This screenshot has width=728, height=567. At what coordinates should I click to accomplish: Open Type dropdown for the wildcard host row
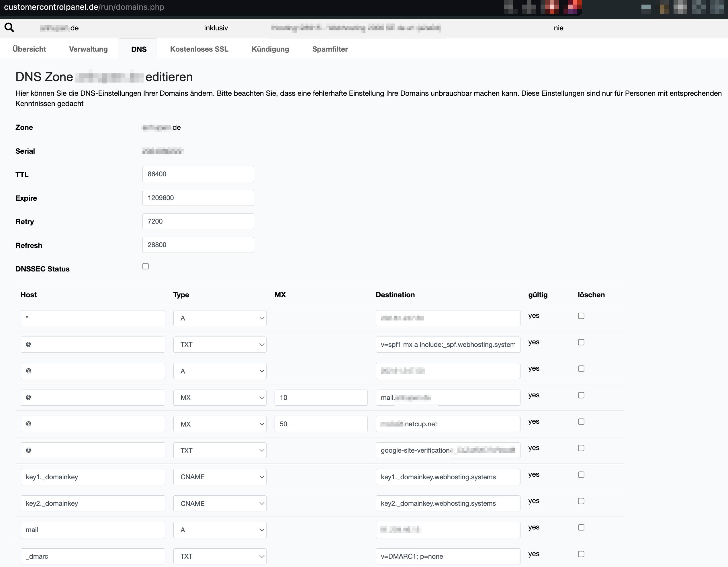(220, 318)
